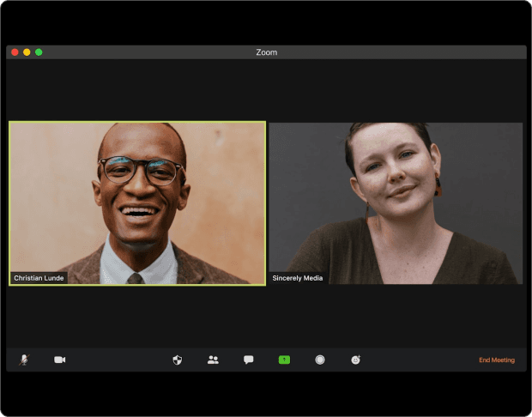The image size is (532, 417).
Task: Mute the microphone
Action: click(x=24, y=360)
